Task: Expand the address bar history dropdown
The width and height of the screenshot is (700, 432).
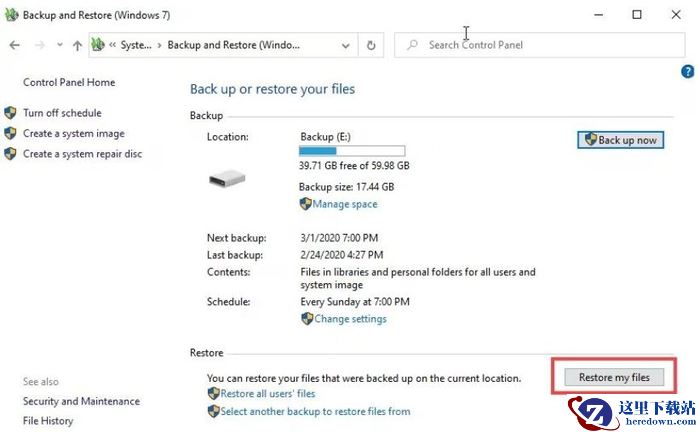Action: pyautogui.click(x=345, y=46)
